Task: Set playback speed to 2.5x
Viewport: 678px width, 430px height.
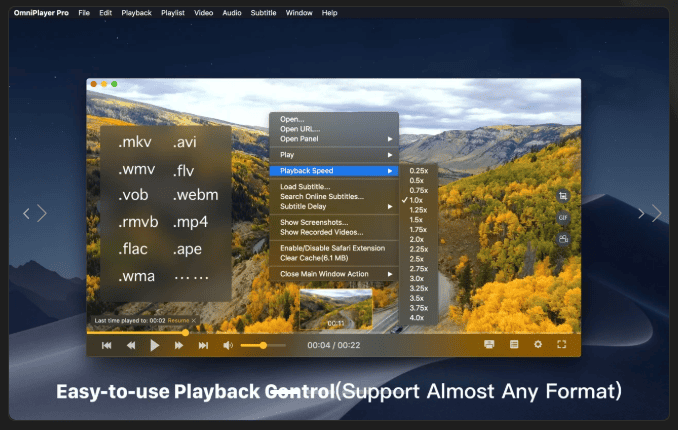Action: point(418,259)
